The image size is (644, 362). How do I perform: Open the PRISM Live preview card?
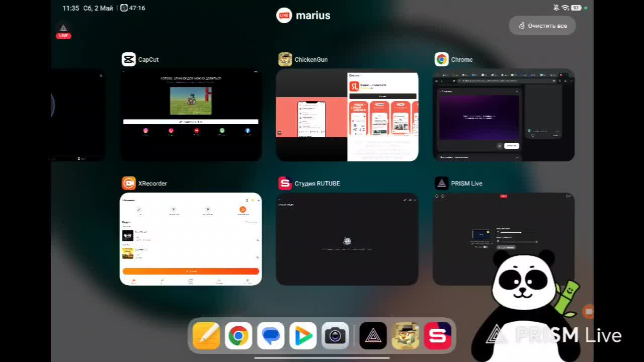[504, 239]
